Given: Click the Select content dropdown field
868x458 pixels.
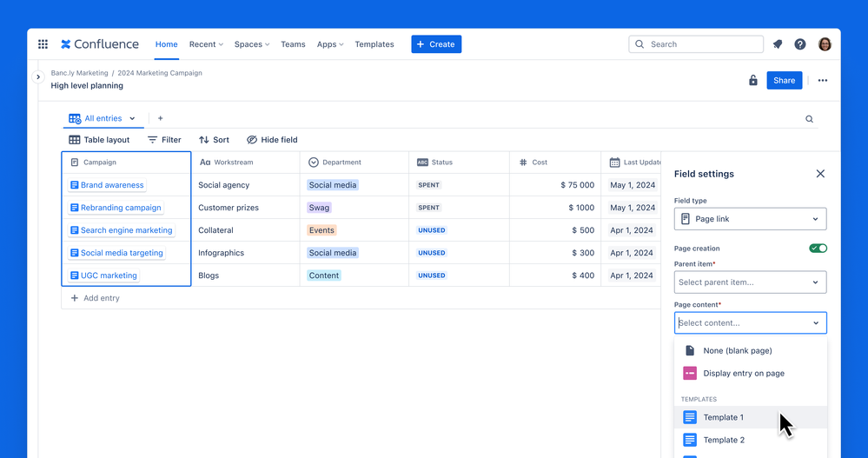Looking at the screenshot, I should [x=750, y=323].
